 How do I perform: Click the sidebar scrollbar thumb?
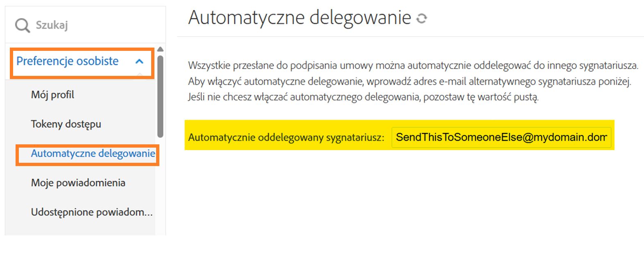[160, 96]
